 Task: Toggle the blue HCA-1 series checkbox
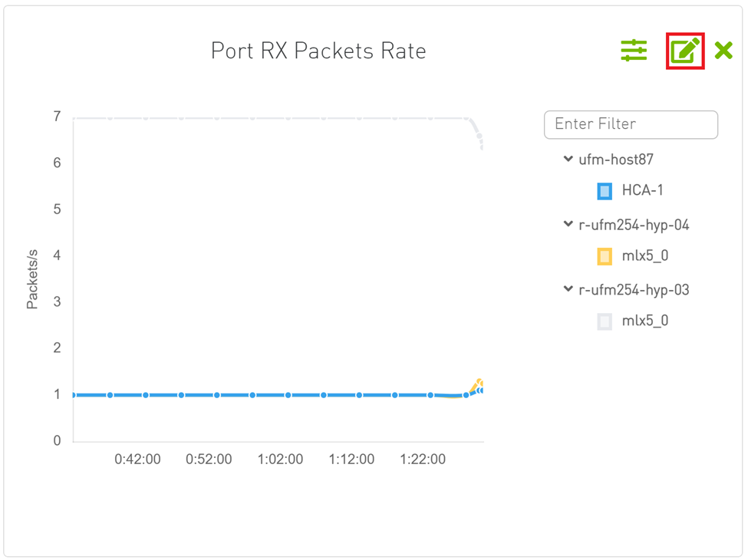[605, 191]
